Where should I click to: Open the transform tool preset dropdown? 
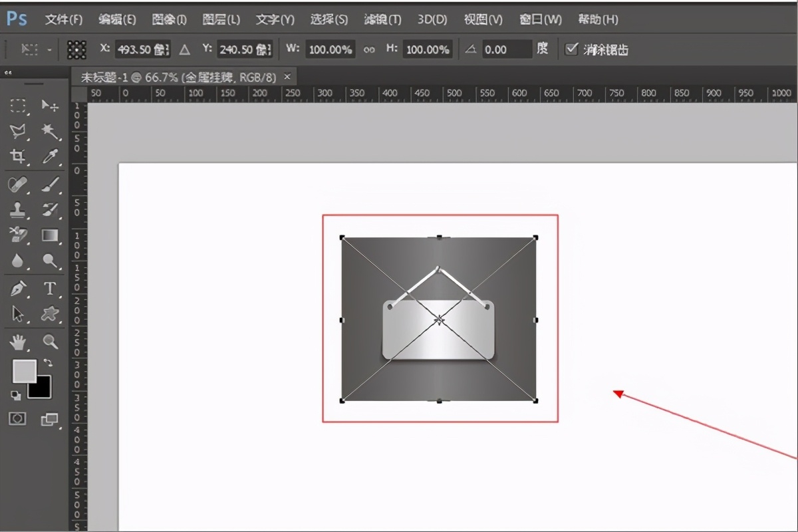coord(36,49)
